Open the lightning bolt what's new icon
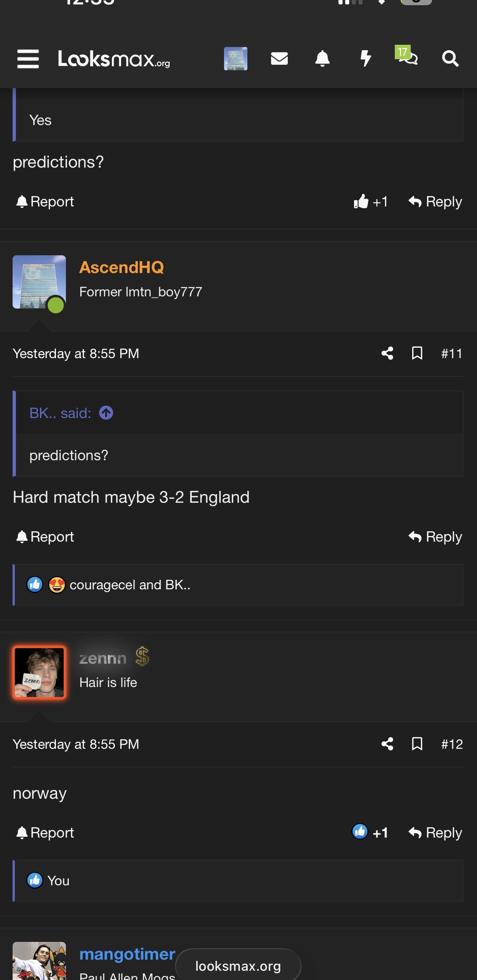The width and height of the screenshot is (477, 980). coord(366,58)
